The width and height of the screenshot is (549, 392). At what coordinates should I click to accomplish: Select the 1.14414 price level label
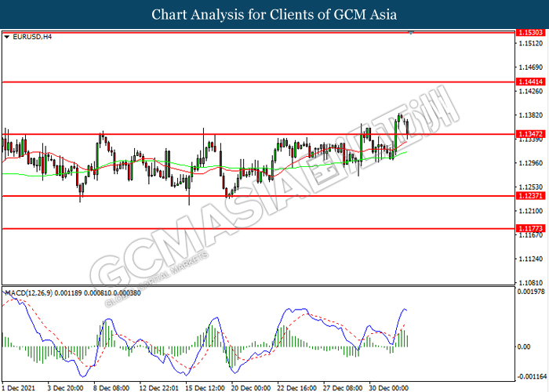530,82
